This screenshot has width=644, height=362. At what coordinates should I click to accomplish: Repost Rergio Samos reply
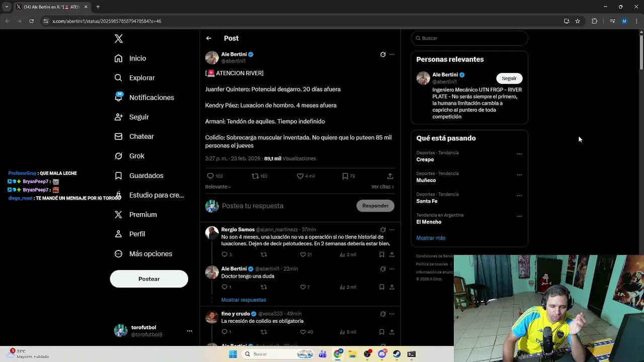point(264,254)
